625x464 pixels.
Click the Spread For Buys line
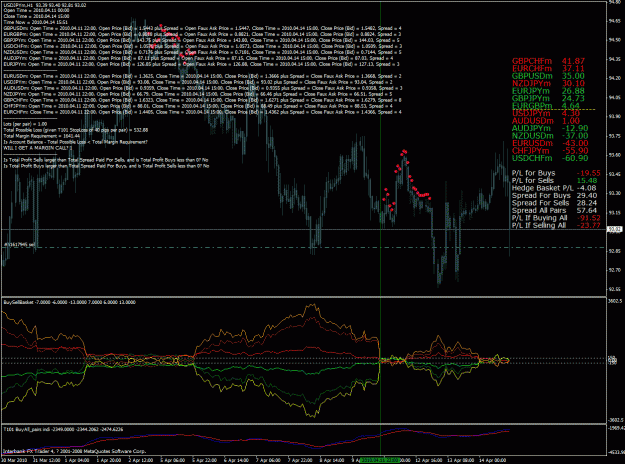[x=554, y=195]
